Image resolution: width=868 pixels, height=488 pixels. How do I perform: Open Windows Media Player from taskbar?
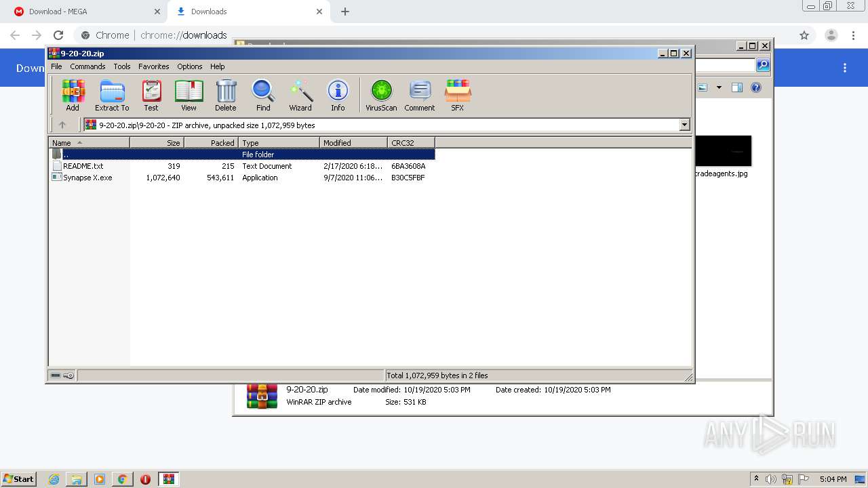100,479
